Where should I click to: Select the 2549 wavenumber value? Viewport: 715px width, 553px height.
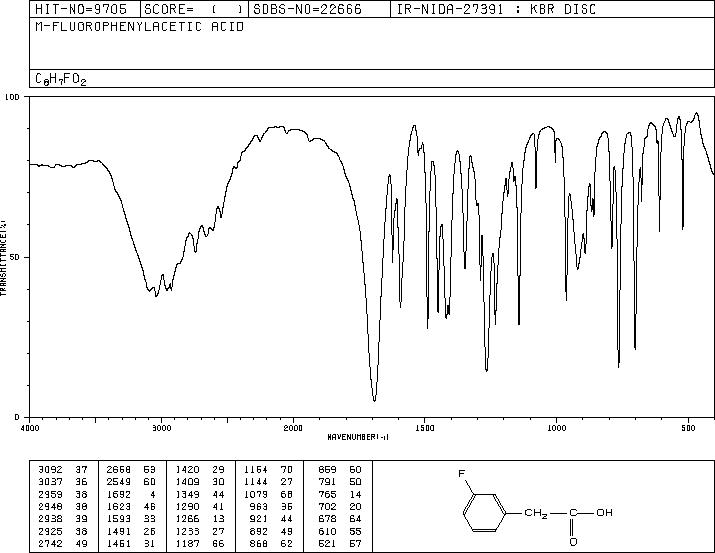[119, 482]
